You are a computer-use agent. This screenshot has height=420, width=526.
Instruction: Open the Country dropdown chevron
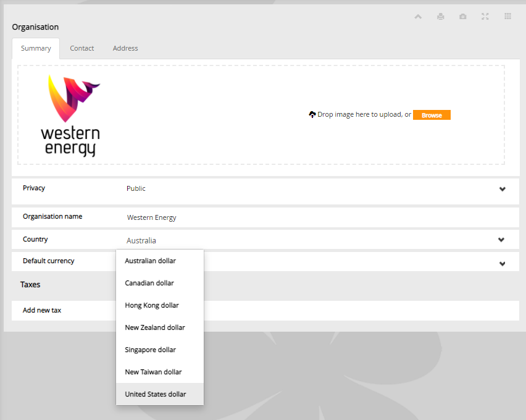[x=501, y=240]
